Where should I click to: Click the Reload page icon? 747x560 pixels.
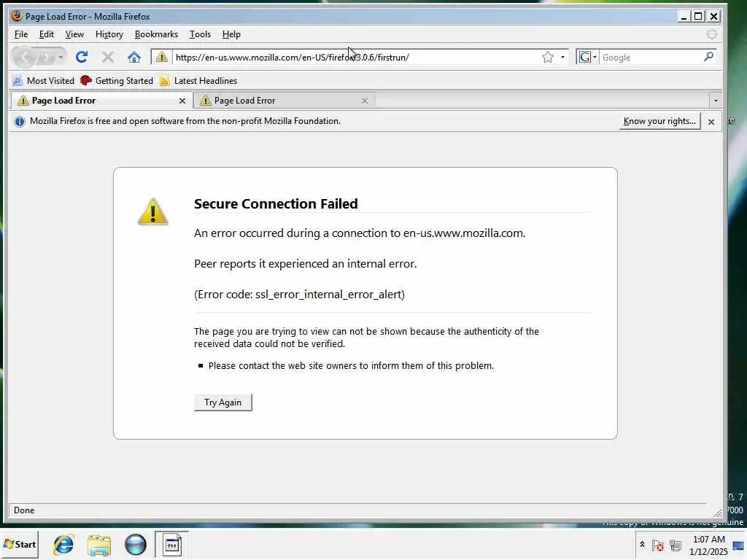82,57
